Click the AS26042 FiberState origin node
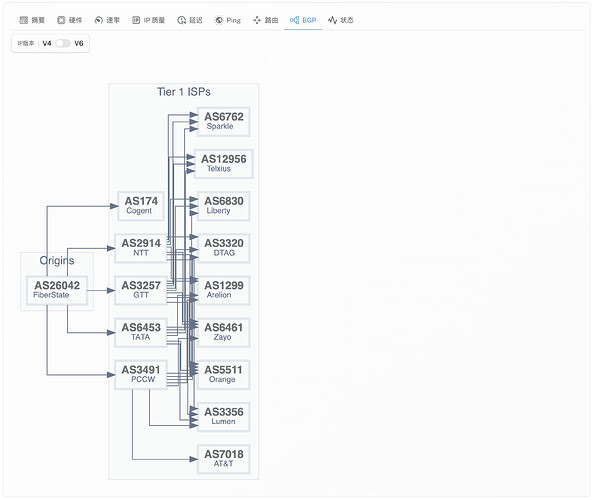The height and width of the screenshot is (500, 593). (x=57, y=290)
